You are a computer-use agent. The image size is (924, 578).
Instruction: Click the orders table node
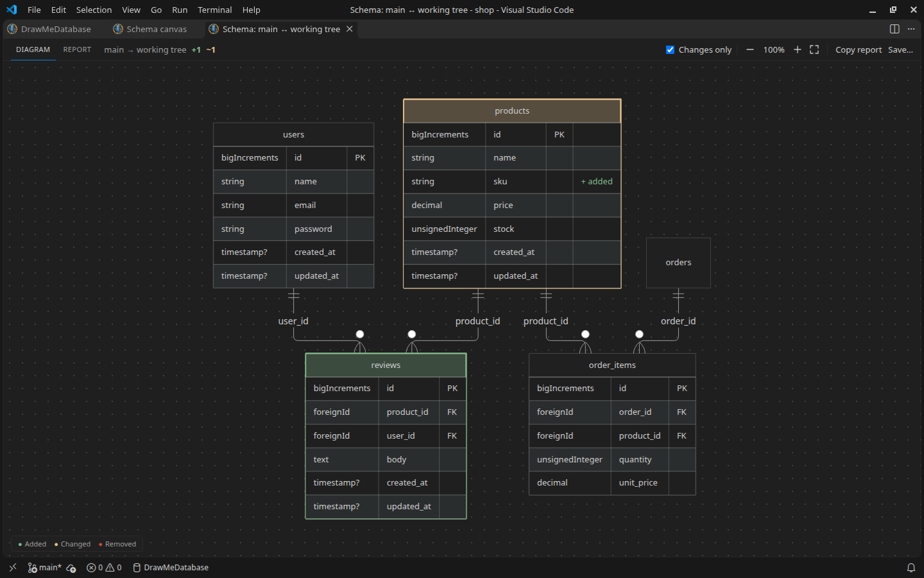tap(678, 263)
